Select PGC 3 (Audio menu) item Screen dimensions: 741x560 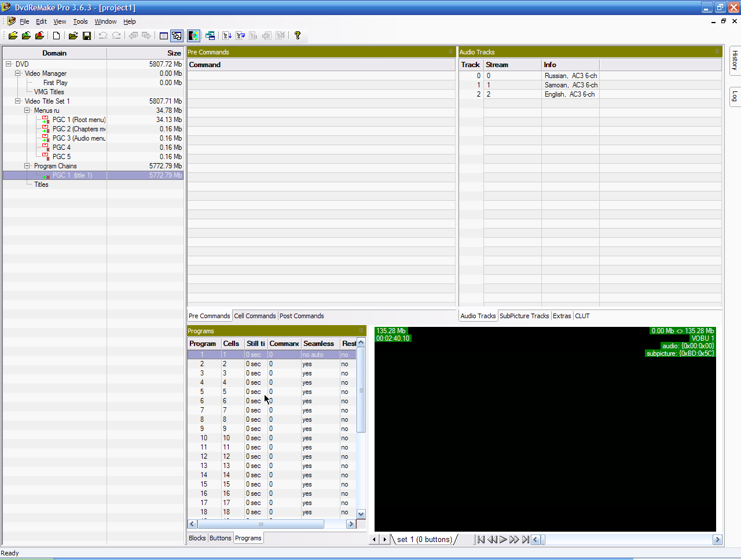tap(79, 138)
